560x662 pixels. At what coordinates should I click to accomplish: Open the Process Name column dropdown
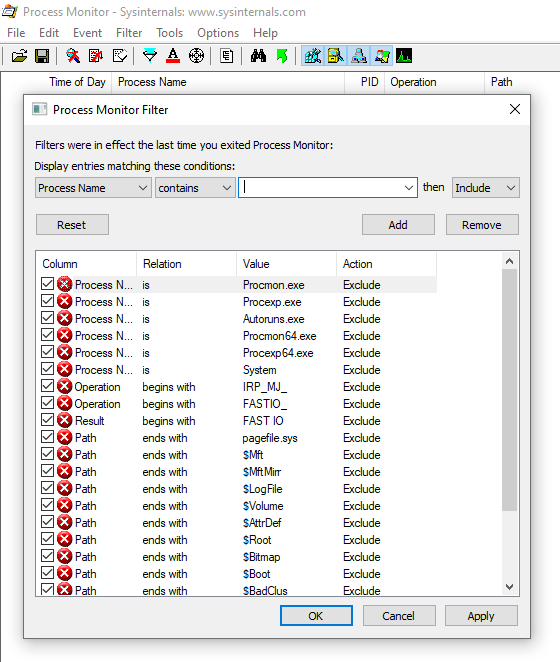pyautogui.click(x=93, y=187)
